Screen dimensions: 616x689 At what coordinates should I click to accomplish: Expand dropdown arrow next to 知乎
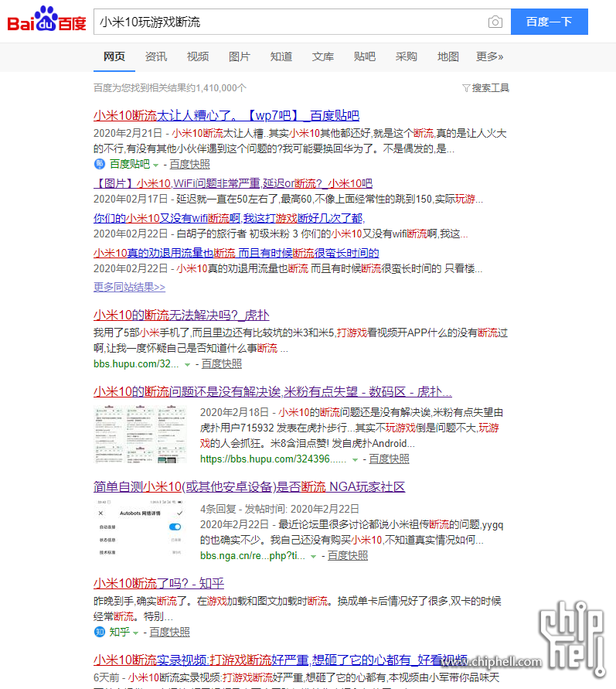(x=136, y=633)
